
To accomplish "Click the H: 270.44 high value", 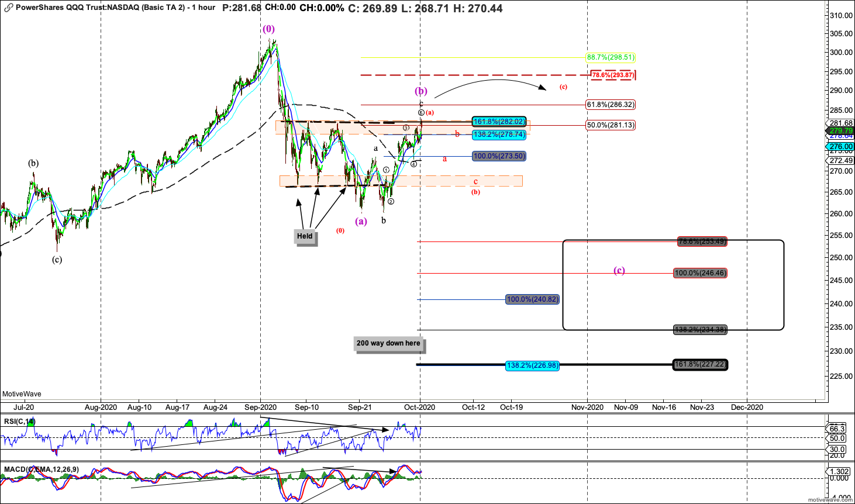I will [478, 8].
